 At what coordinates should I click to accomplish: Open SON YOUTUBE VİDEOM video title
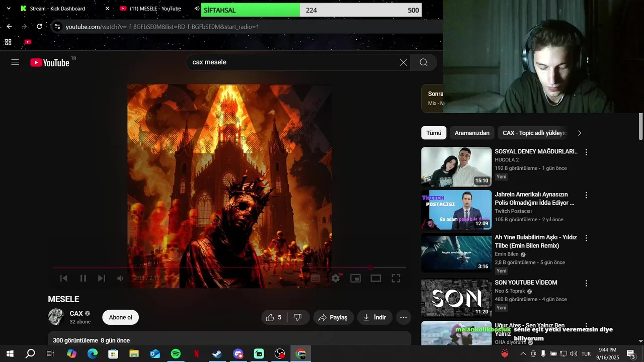(526, 283)
